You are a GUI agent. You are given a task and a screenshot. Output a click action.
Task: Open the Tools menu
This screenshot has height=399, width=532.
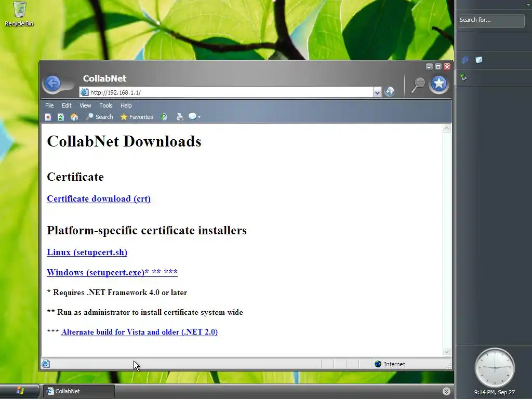[x=106, y=105]
